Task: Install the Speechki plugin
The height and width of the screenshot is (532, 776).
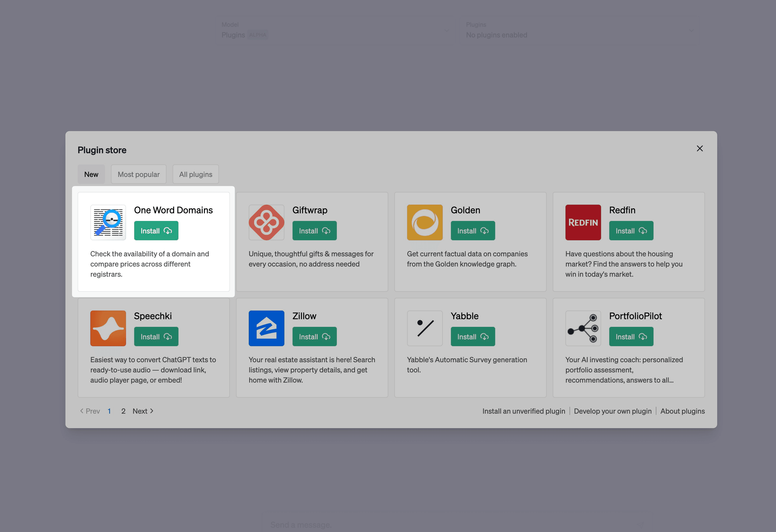Action: (x=156, y=337)
